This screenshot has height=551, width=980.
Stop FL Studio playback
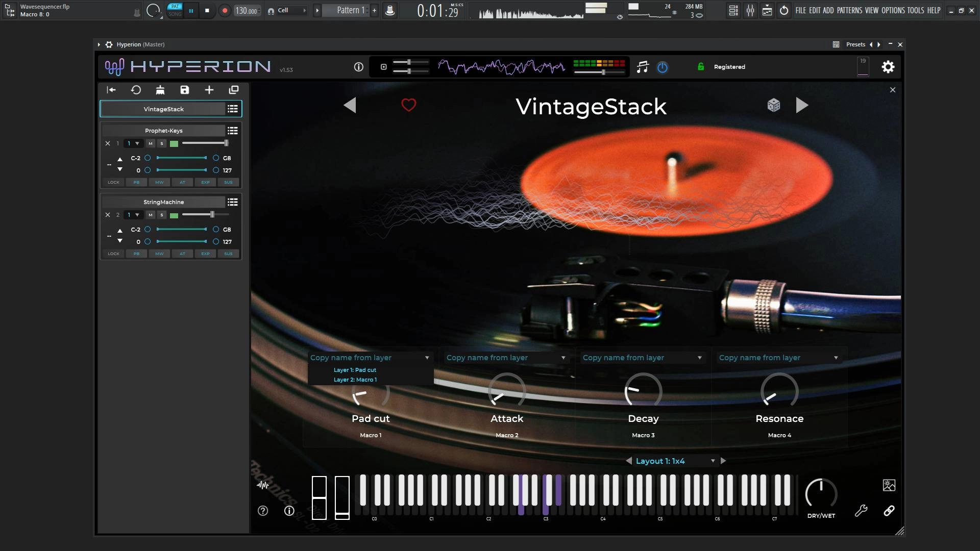pyautogui.click(x=207, y=10)
